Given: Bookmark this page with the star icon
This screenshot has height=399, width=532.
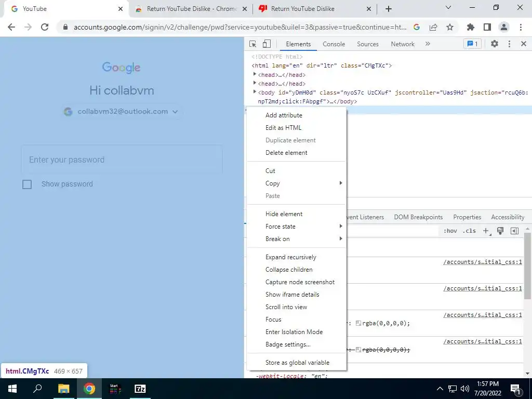Looking at the screenshot, I should (450, 27).
